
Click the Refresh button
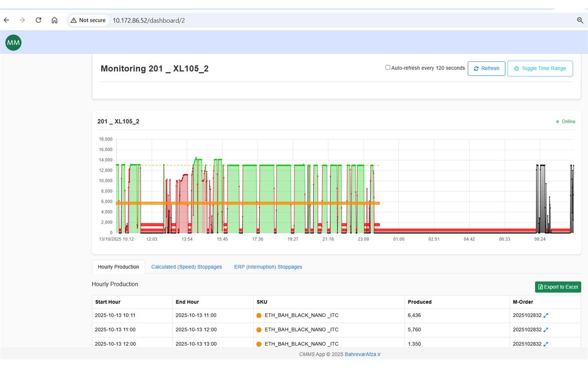click(x=486, y=69)
